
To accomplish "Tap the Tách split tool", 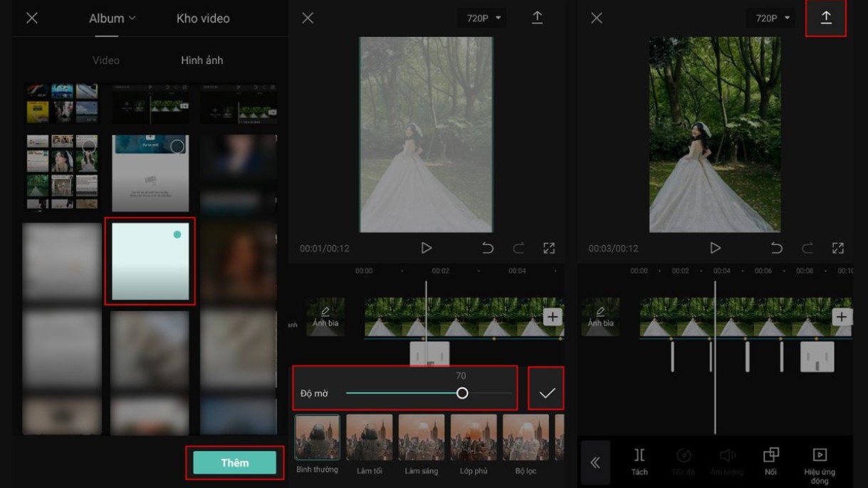I will pyautogui.click(x=639, y=460).
